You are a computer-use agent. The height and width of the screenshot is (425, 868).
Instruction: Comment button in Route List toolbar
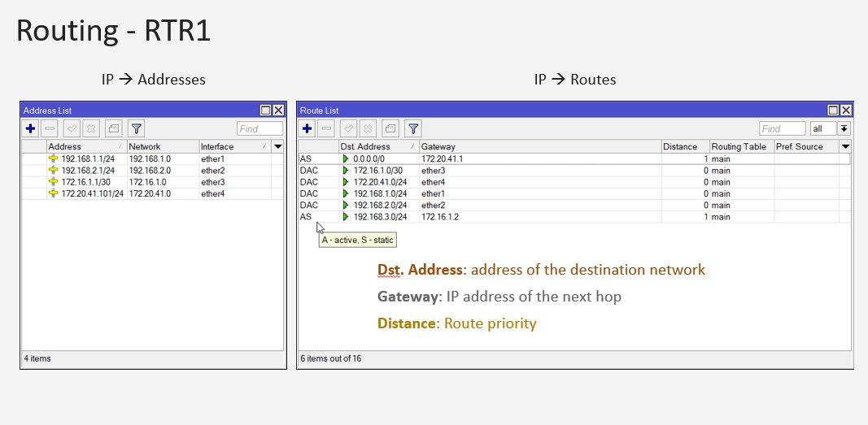[x=390, y=128]
